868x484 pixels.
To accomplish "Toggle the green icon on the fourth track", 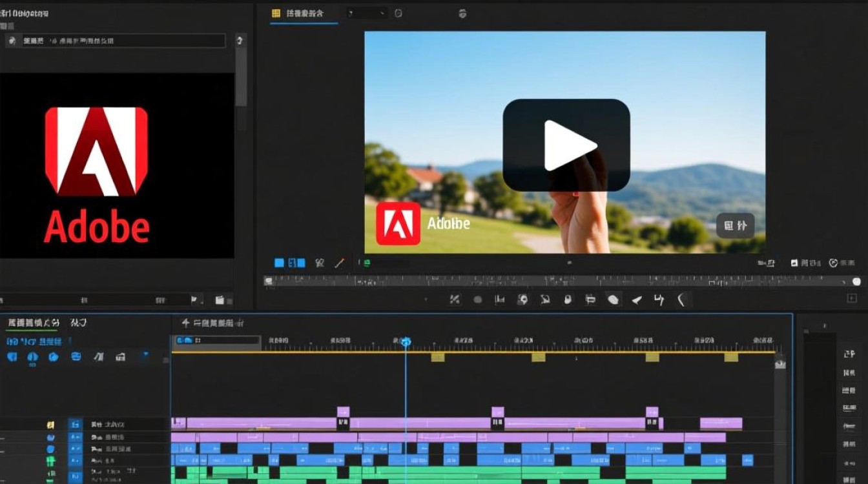I will point(51,461).
